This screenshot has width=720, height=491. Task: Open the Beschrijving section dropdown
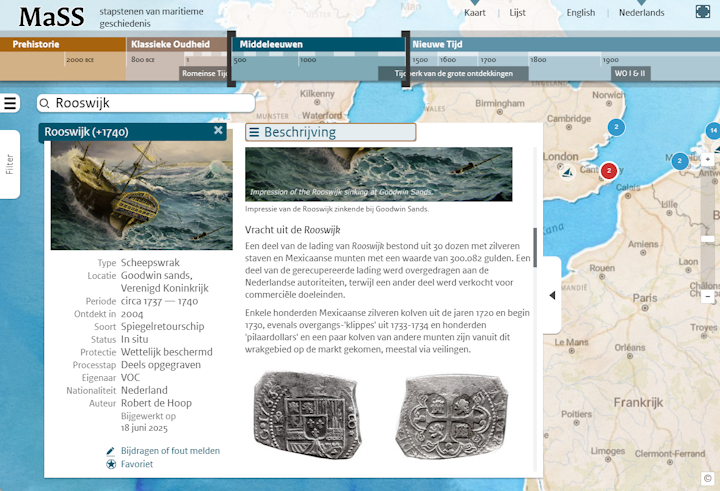[331, 132]
